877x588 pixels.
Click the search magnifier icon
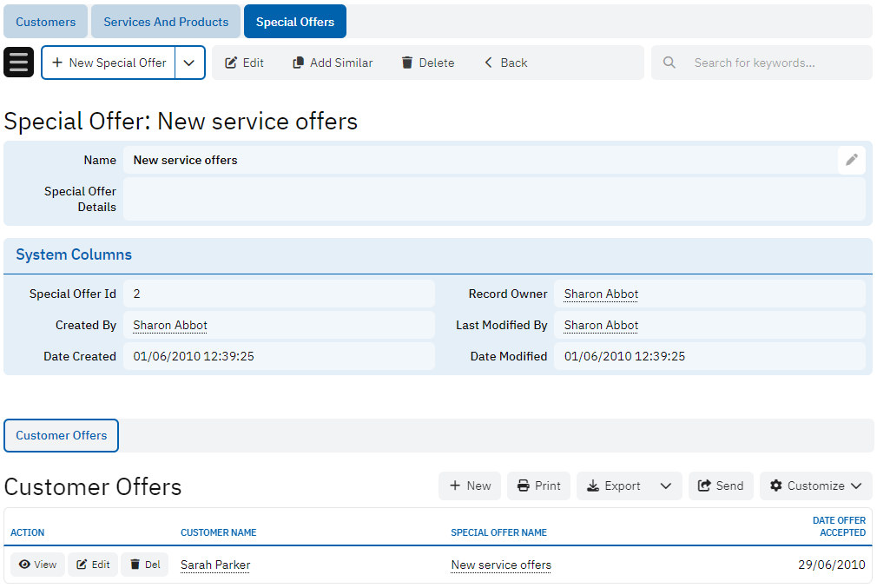[669, 63]
